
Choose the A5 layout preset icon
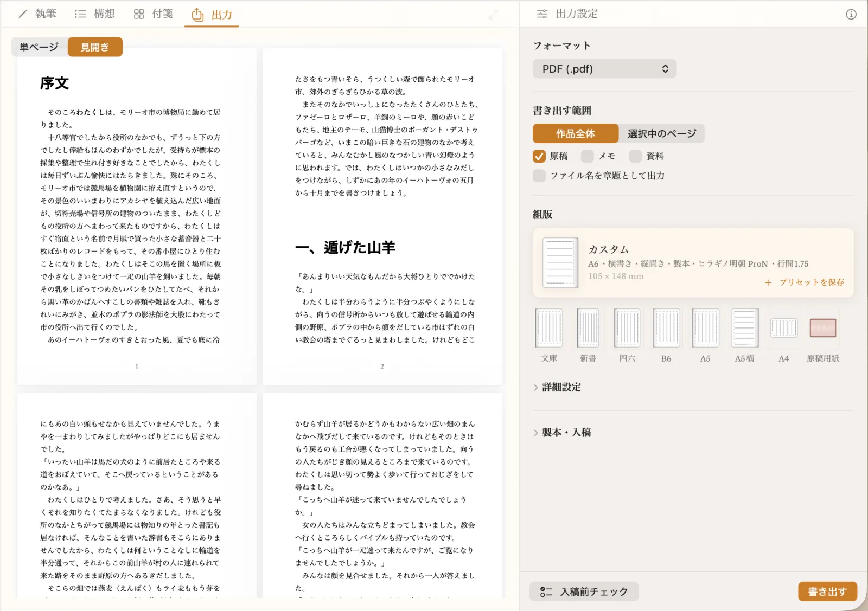coord(705,328)
